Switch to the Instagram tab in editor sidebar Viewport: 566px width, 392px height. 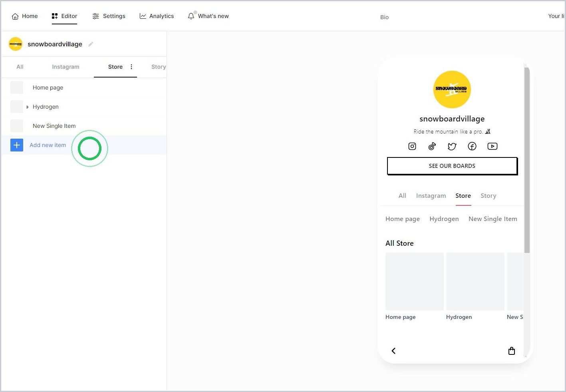66,67
